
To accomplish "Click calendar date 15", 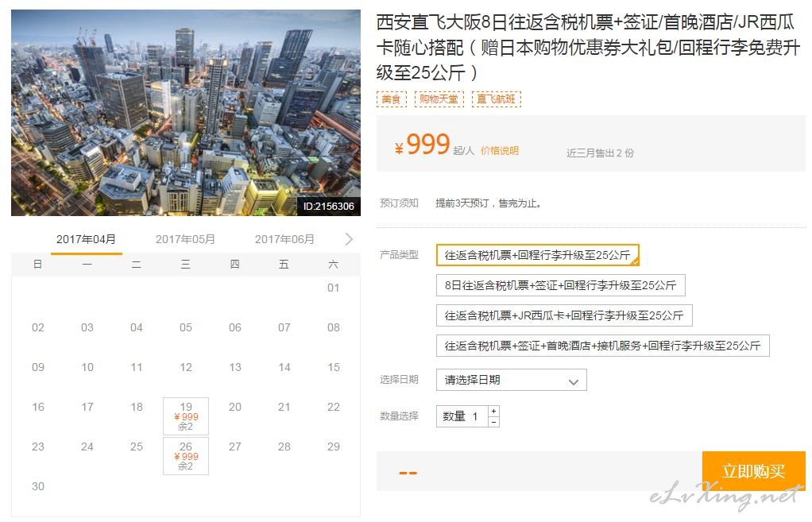I will (334, 368).
